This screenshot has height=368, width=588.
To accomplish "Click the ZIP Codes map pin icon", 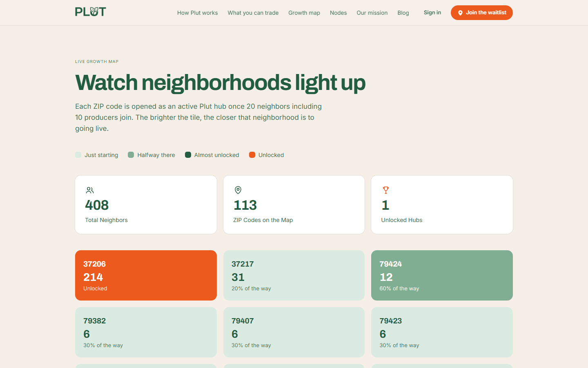I will [238, 190].
